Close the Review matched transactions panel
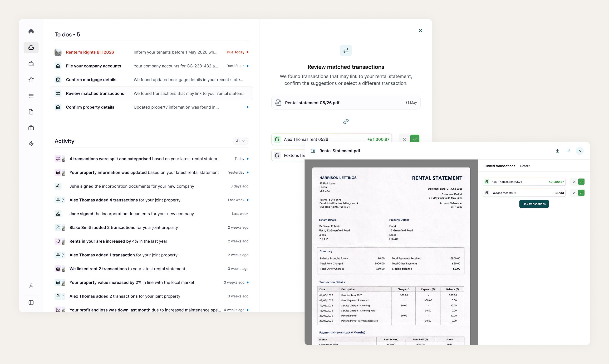The width and height of the screenshot is (609, 364). pos(420,30)
